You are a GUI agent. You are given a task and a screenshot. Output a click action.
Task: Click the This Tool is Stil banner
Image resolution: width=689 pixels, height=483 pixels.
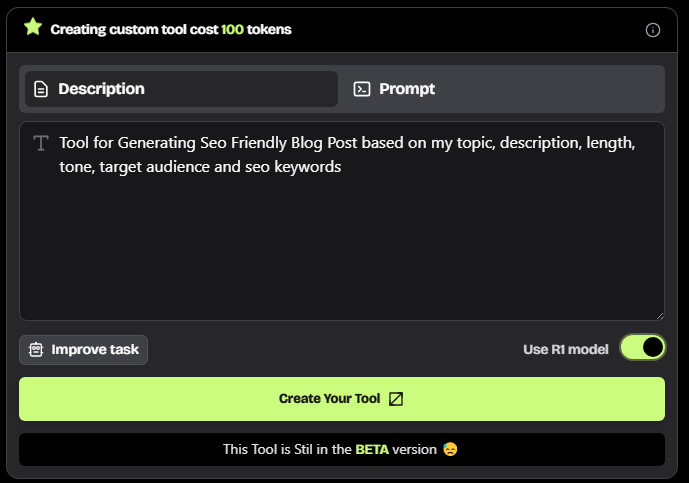coord(342,449)
